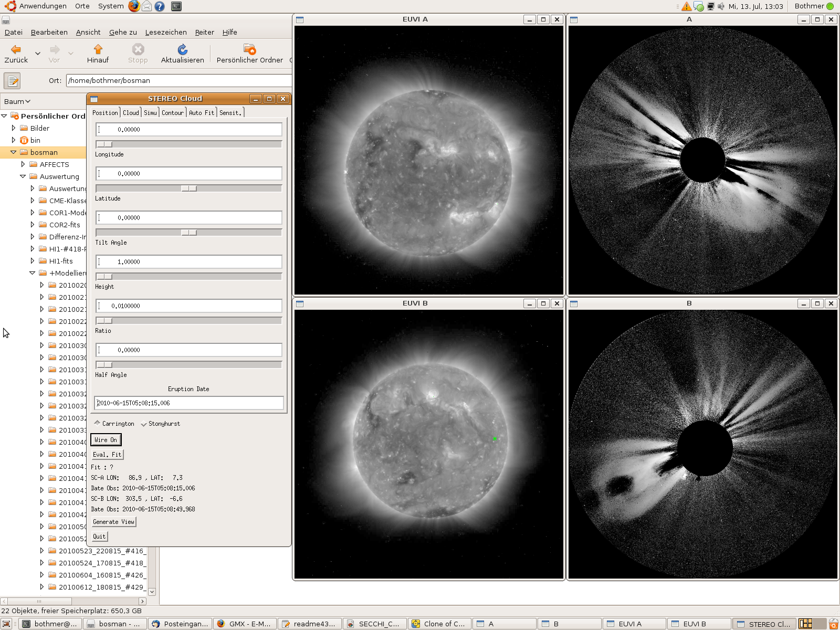The height and width of the screenshot is (630, 840).
Task: Collapse the bosman folder
Action: (x=14, y=152)
